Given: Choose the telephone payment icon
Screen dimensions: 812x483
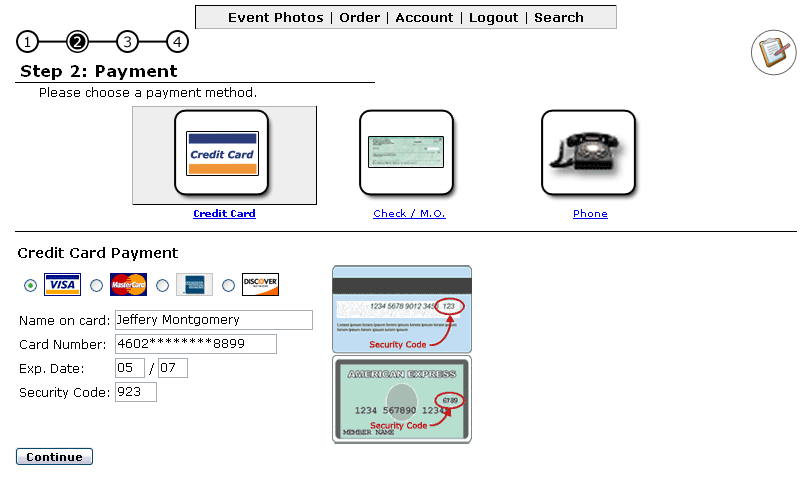Looking at the screenshot, I should click(x=589, y=153).
